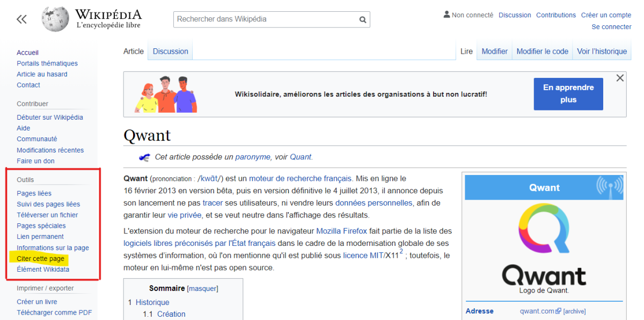Click Faire un don
The image size is (644, 320).
coord(35,161)
